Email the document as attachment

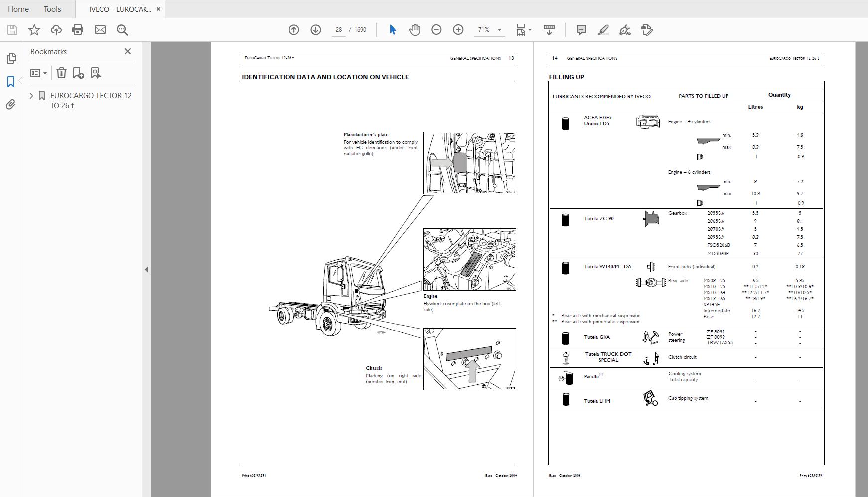[x=101, y=30]
